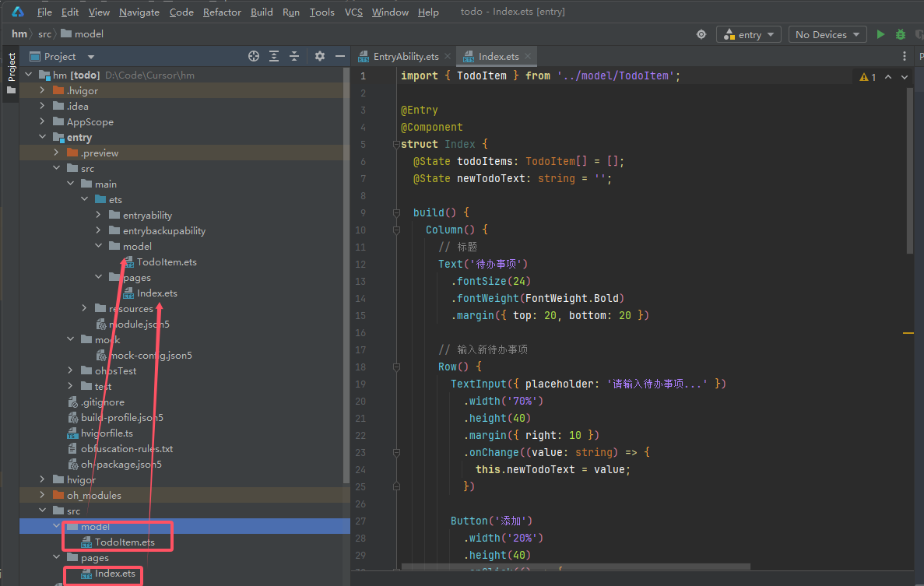924x586 pixels.
Task: Select TodoItem.ets under entry model folder
Action: point(167,261)
